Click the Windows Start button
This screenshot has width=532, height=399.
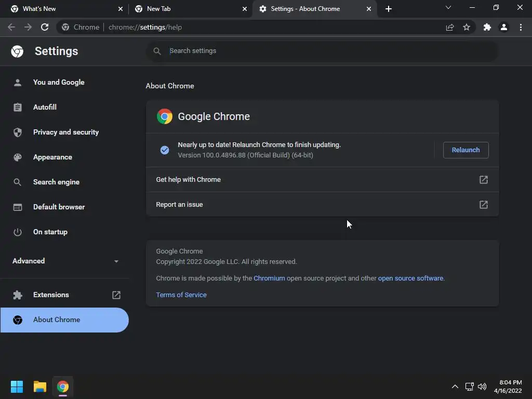coord(17,387)
